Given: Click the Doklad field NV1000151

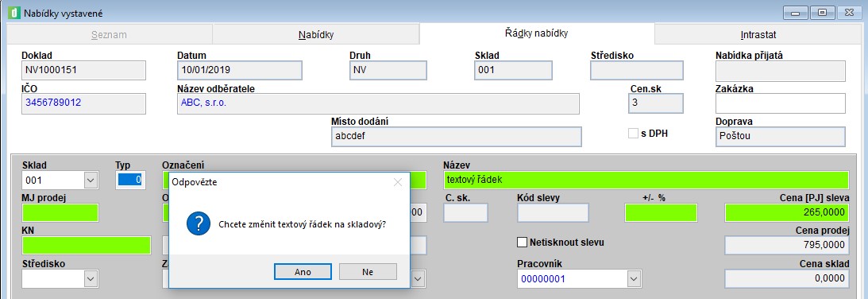Looking at the screenshot, I should click(83, 71).
